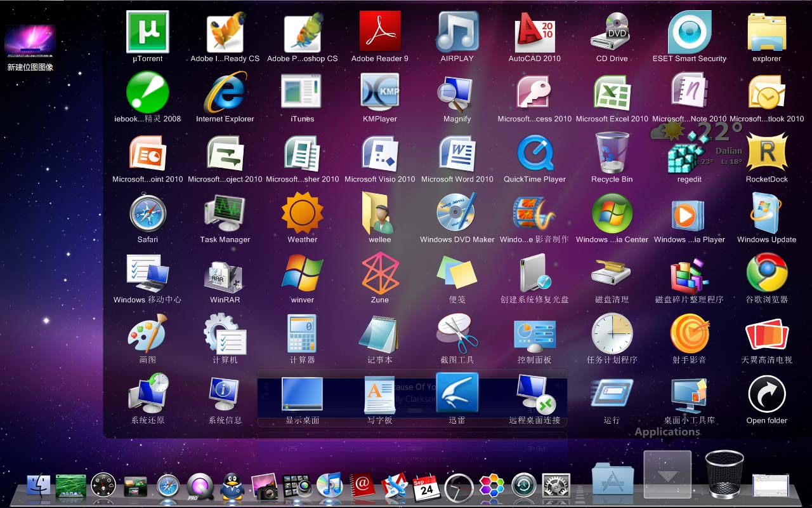
Task: Launch Microsoft PowerPoint 2010
Action: 148,152
